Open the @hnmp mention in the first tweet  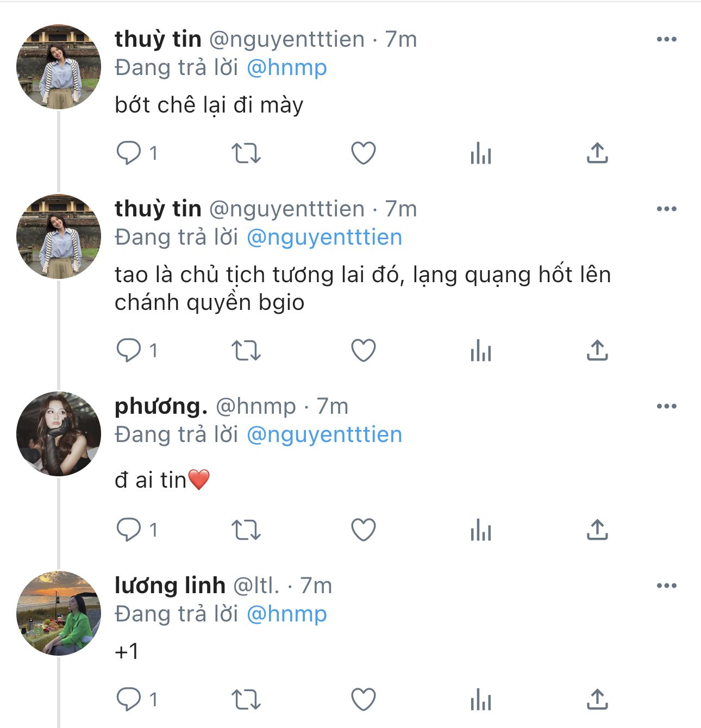tap(287, 68)
